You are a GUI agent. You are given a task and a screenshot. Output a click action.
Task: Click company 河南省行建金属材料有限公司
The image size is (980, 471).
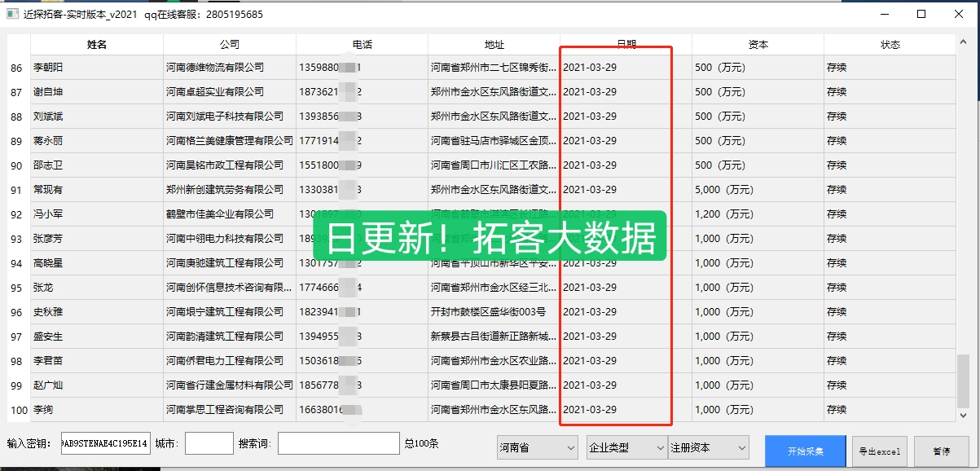(230, 385)
